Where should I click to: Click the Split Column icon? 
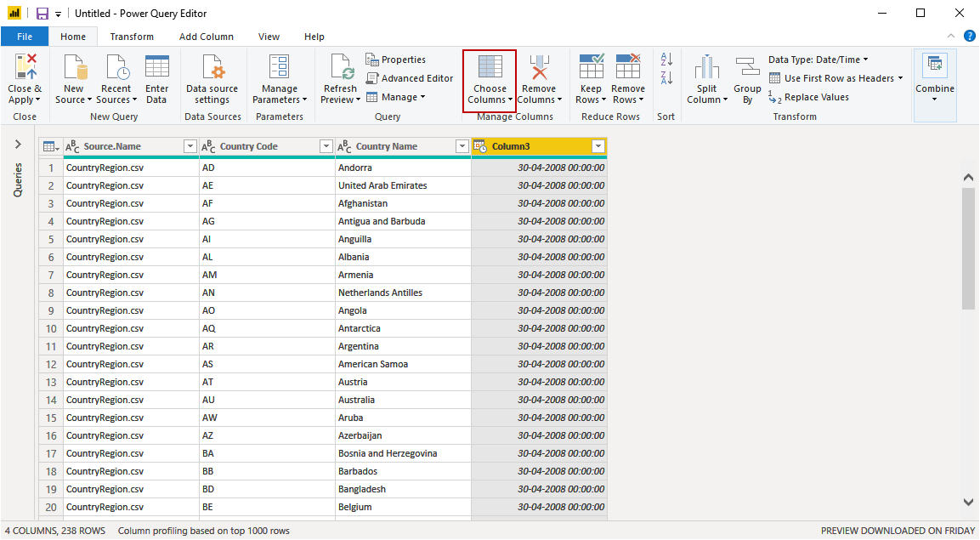click(x=706, y=68)
